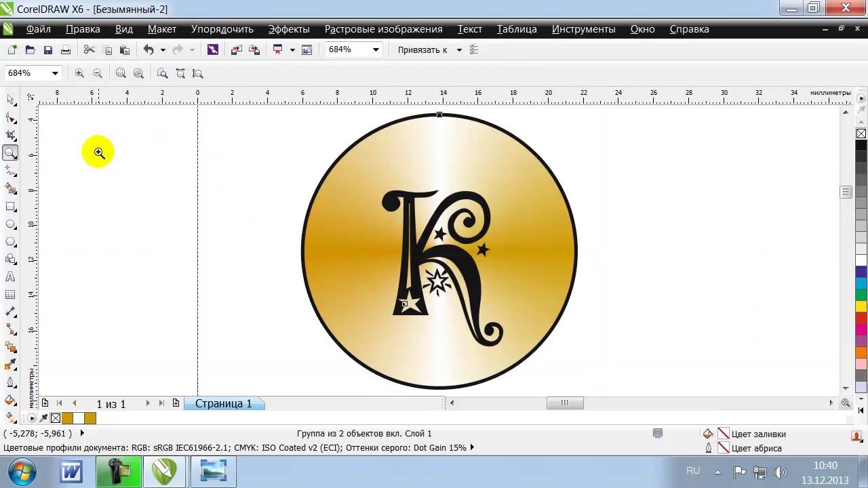The height and width of the screenshot is (488, 868).
Task: Click the Undo arrow icon
Action: coord(149,49)
